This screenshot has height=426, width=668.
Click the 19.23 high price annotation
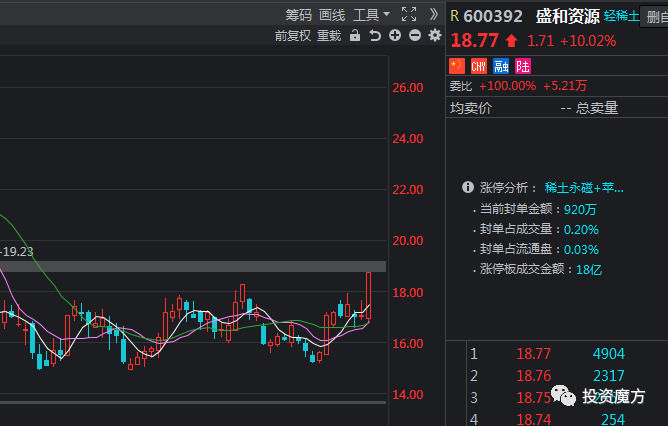18,252
